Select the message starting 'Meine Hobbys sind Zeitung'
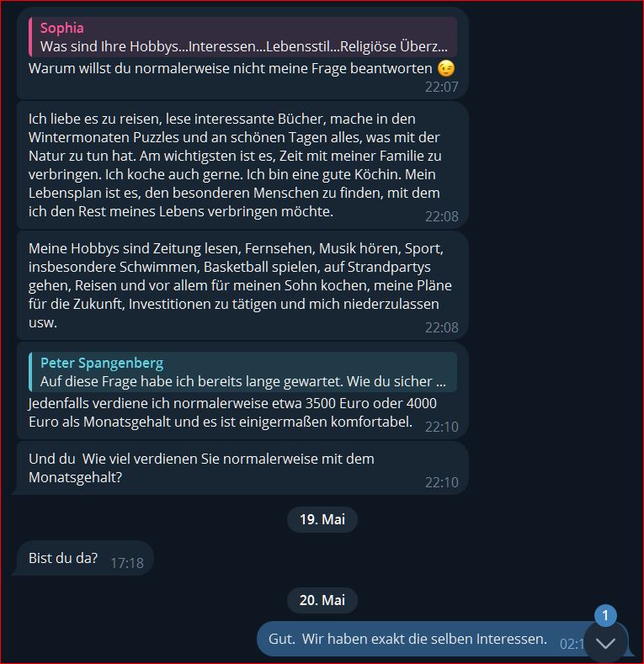 tap(242, 285)
